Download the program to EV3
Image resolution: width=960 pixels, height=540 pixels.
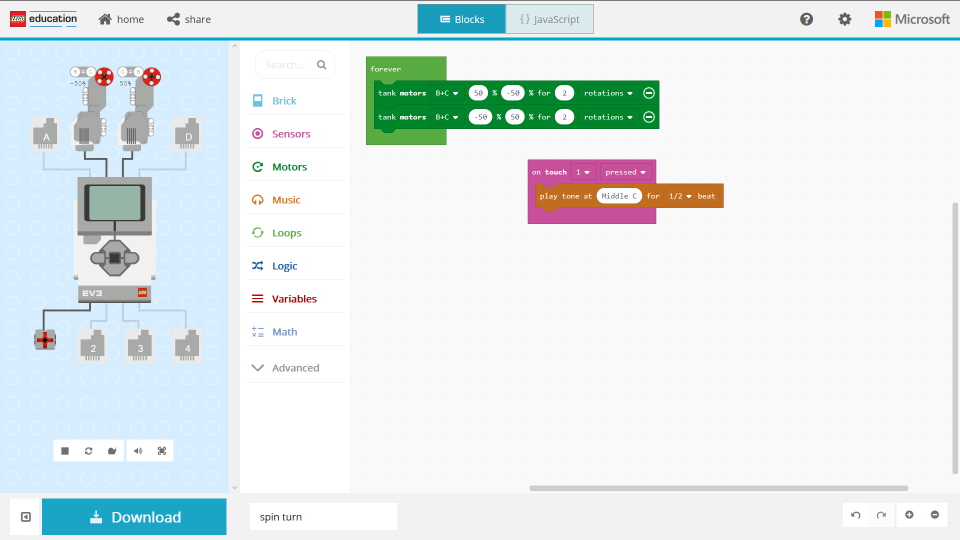pyautogui.click(x=134, y=517)
